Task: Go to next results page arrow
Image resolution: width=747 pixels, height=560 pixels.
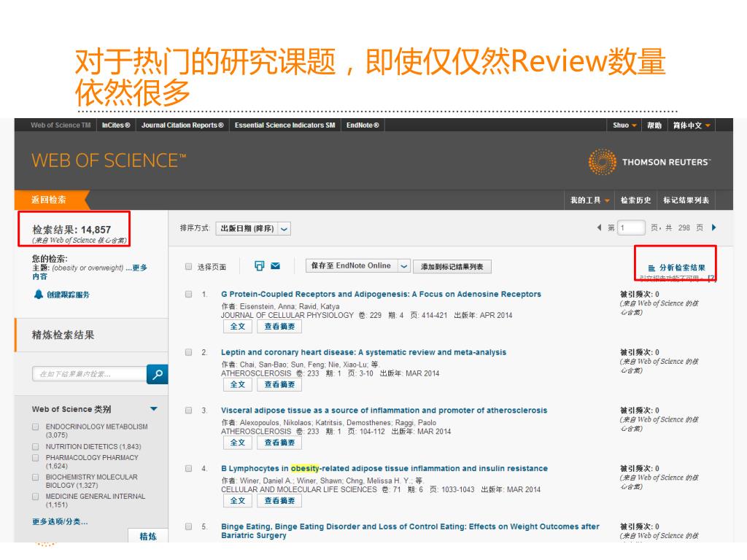Action: pos(713,227)
